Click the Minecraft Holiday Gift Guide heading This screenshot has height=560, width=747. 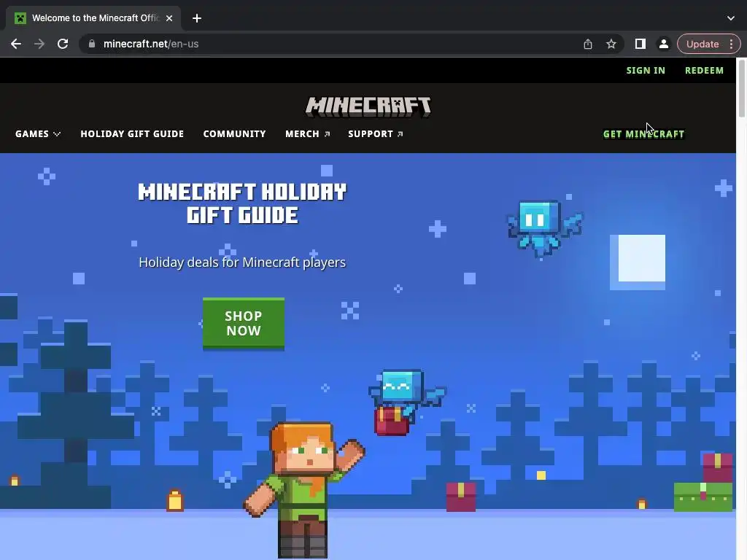point(242,203)
